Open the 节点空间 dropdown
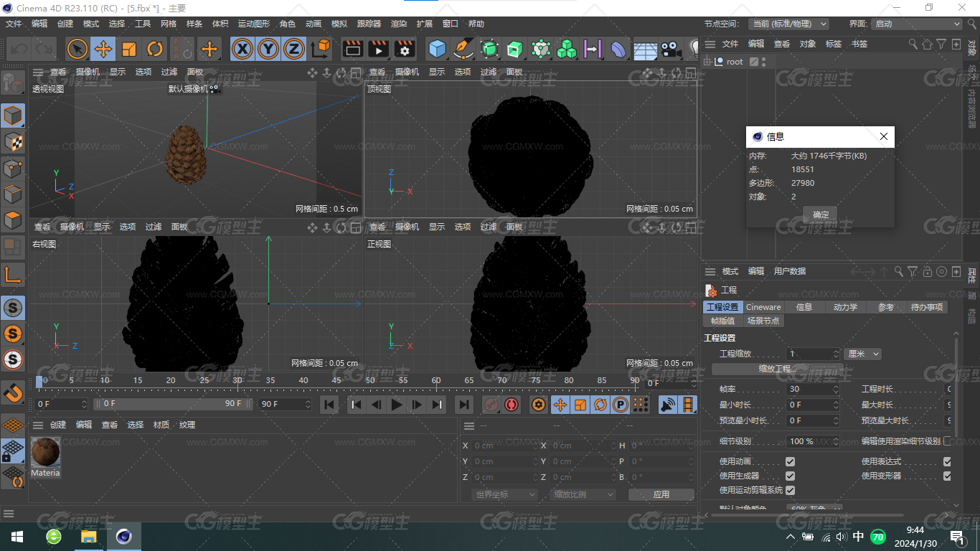 [788, 24]
